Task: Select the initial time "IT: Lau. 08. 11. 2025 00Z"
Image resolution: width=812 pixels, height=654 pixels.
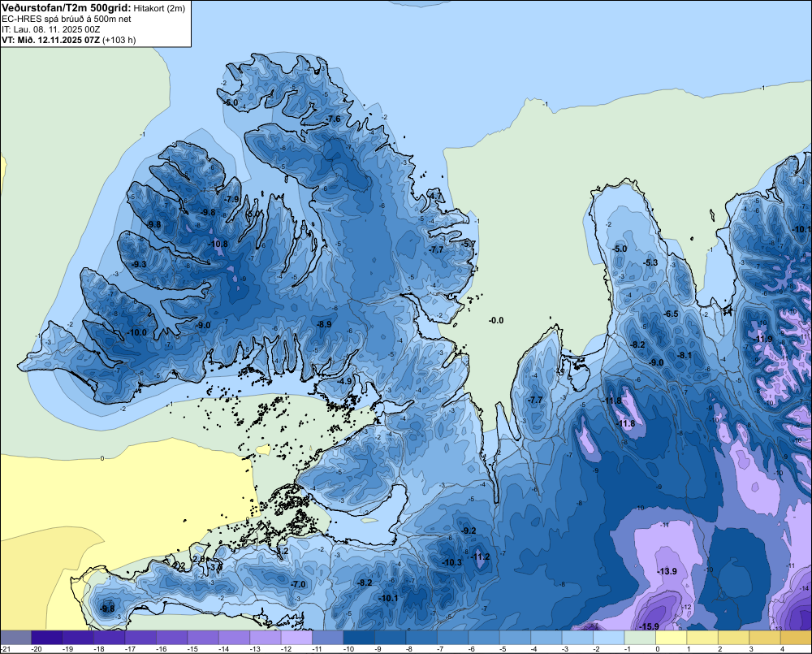Action: point(50,29)
